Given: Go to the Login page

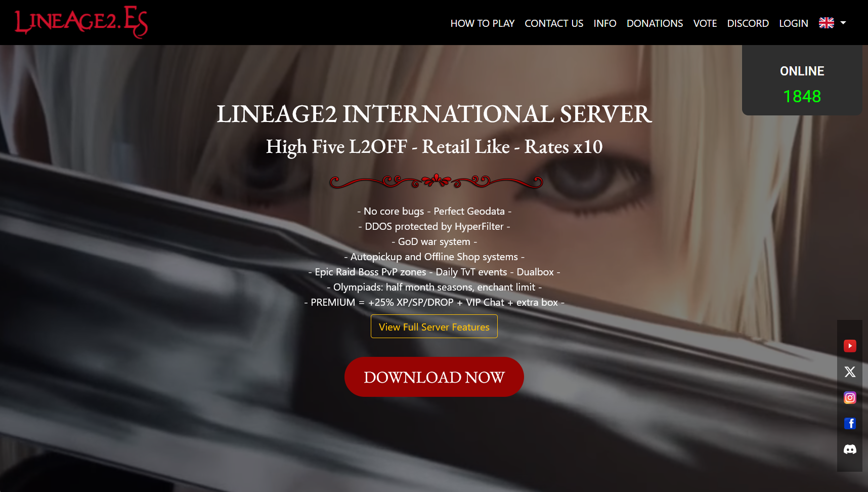Looking at the screenshot, I should click(794, 23).
